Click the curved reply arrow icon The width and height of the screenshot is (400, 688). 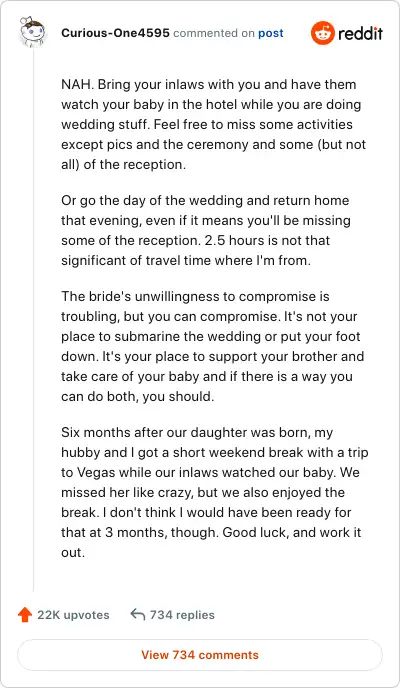pos(138,614)
